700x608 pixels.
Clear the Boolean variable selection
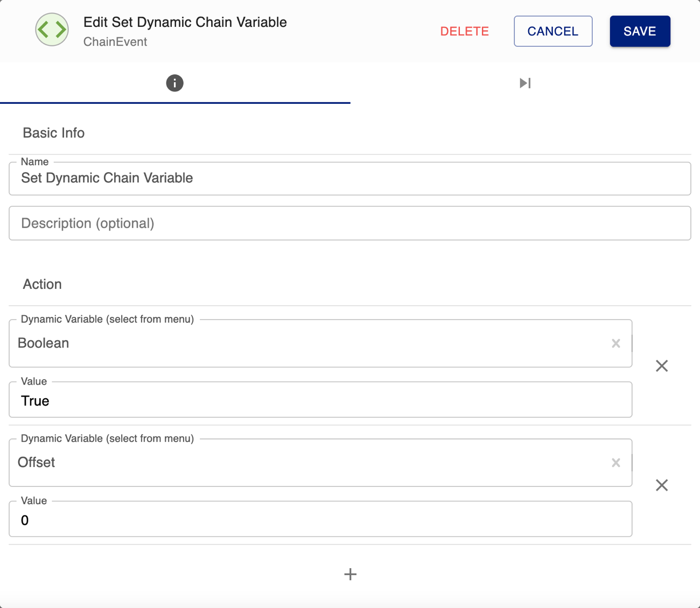click(x=616, y=343)
